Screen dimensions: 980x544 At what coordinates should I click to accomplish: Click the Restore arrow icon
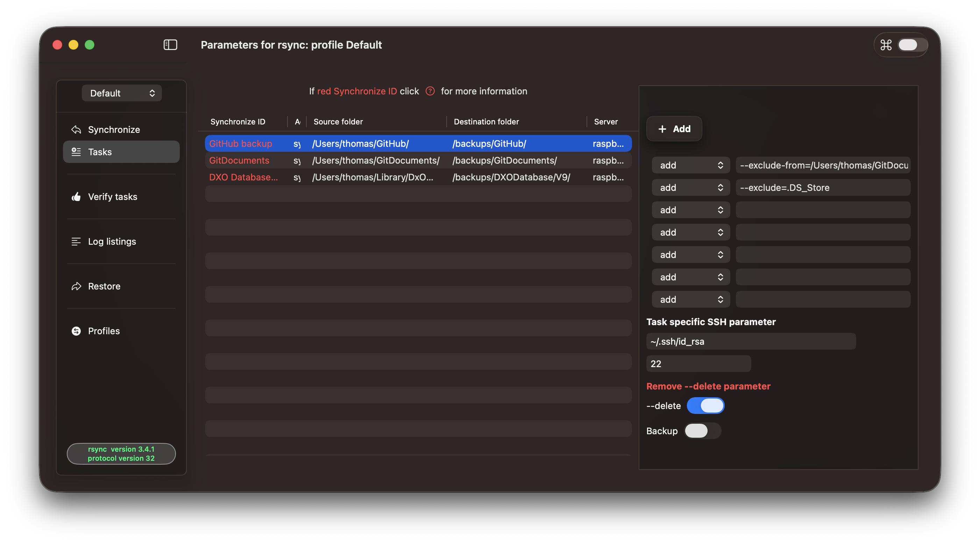76,286
